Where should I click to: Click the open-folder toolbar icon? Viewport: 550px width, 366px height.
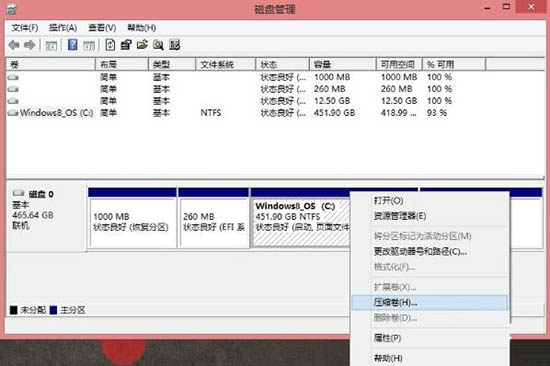pos(142,45)
